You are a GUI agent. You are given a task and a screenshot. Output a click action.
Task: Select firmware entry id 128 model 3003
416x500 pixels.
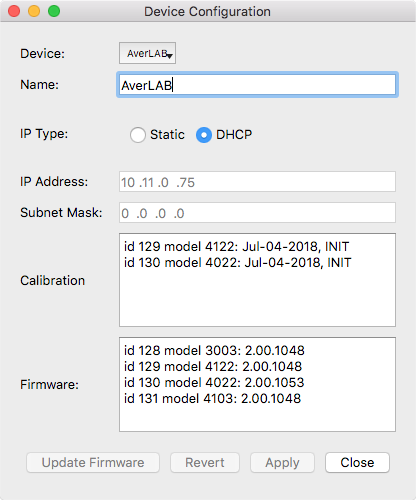214,351
